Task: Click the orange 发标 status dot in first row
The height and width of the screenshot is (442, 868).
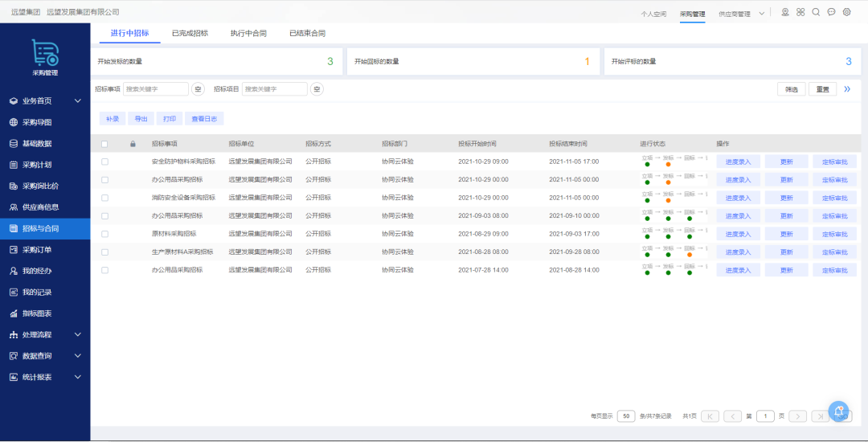Action: 668,165
